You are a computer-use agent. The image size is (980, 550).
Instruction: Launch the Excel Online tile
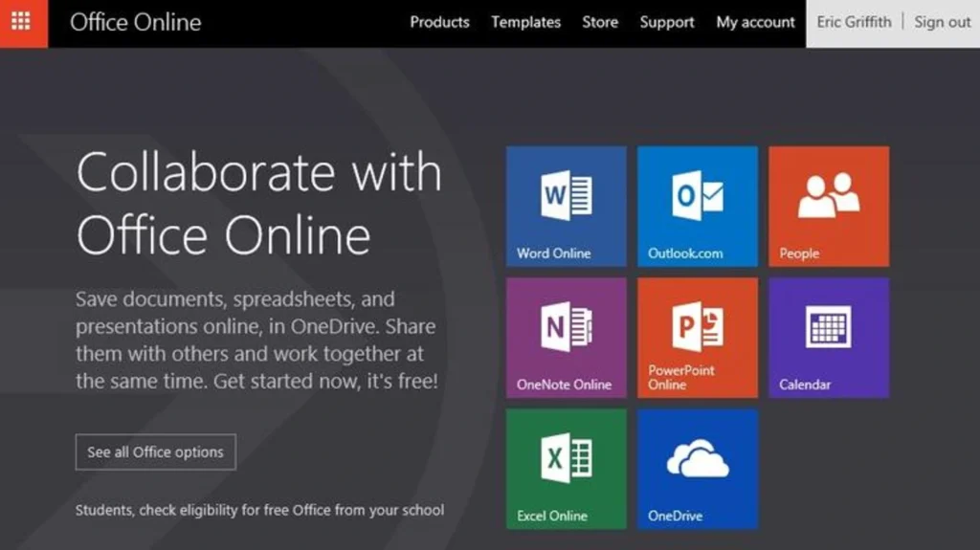567,469
